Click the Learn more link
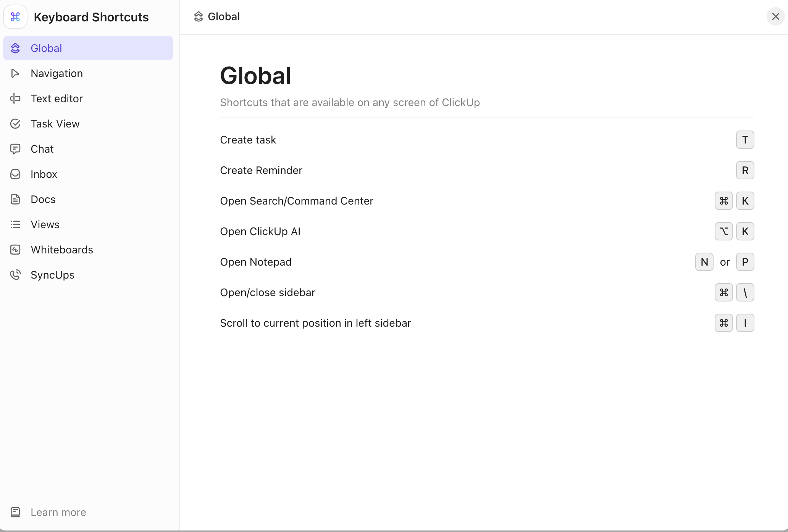Viewport: 788px width, 532px height. point(58,512)
